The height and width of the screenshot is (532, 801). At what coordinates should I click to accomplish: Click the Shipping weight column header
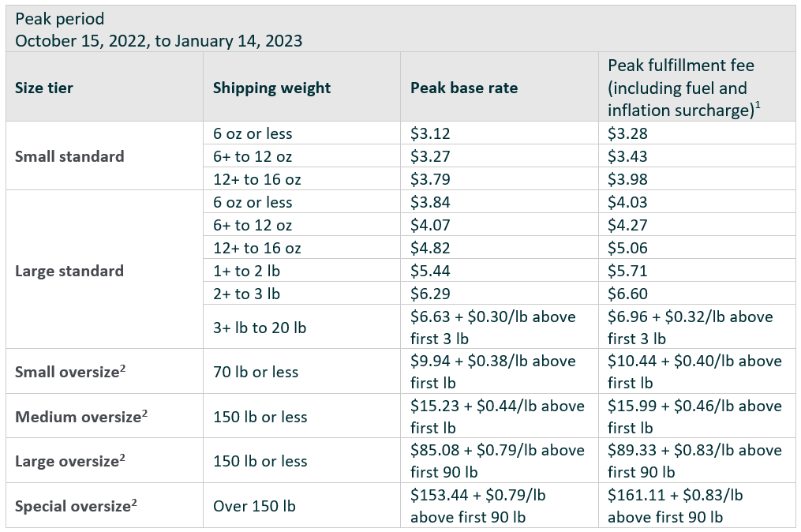click(x=301, y=87)
